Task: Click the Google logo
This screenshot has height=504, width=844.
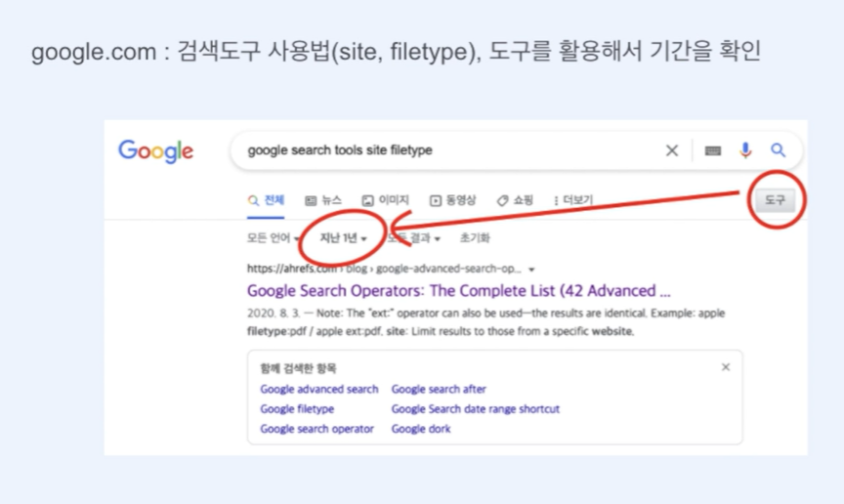Action: (155, 151)
